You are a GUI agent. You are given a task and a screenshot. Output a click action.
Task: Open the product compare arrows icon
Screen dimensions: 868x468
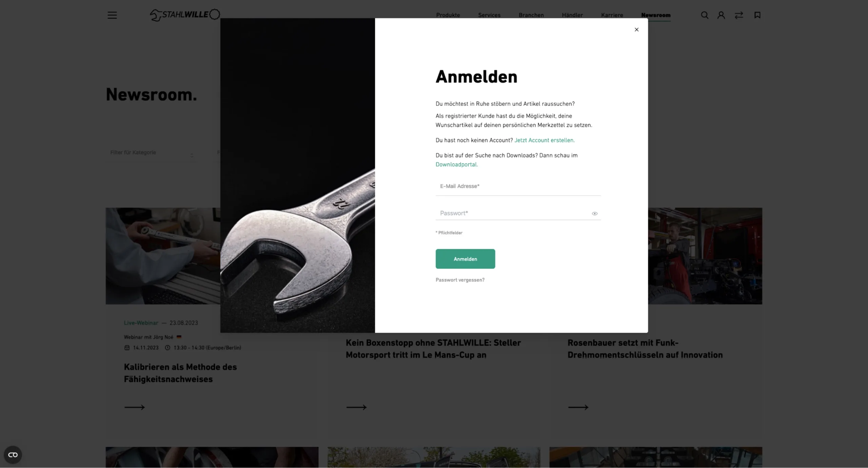739,15
